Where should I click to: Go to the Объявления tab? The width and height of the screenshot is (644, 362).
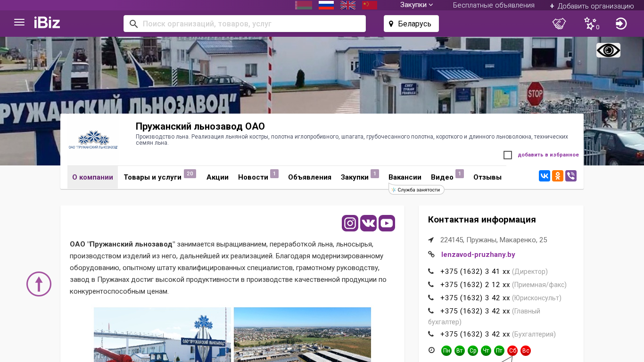[x=310, y=177]
